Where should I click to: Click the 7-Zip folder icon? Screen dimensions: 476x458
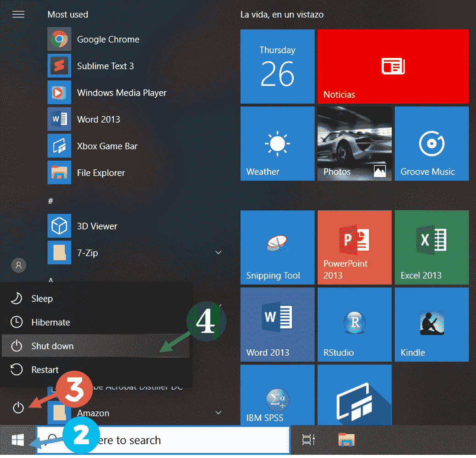(59, 253)
